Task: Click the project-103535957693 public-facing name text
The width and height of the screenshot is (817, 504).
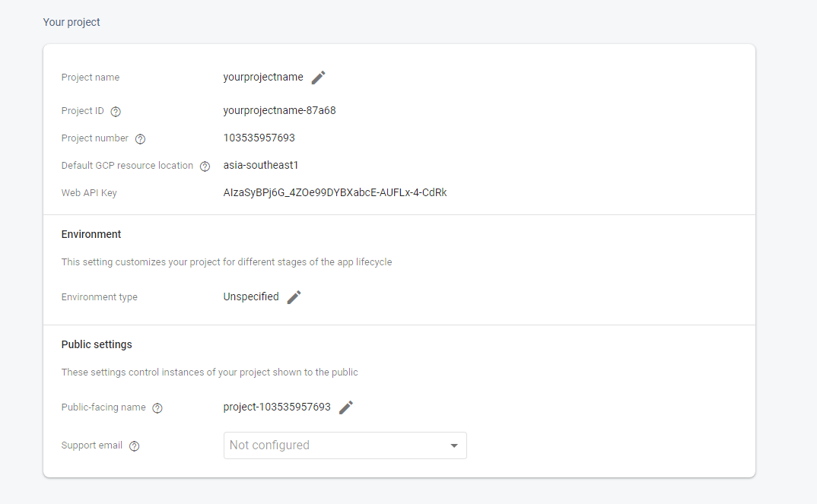Action: [x=277, y=407]
